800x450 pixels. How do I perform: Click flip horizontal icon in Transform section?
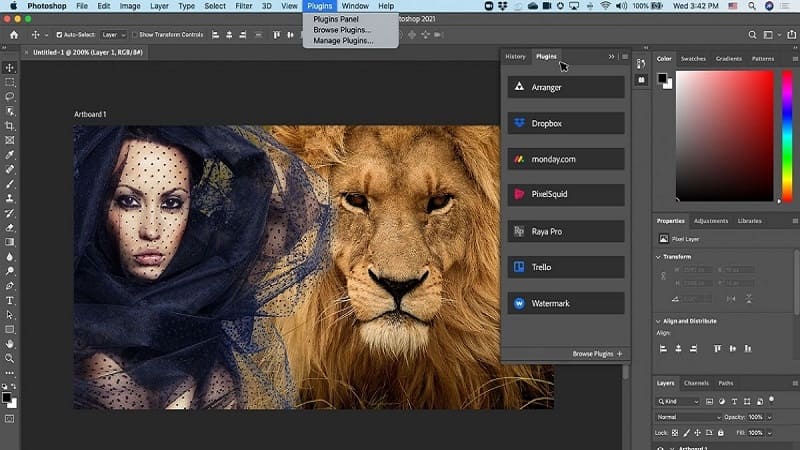731,299
